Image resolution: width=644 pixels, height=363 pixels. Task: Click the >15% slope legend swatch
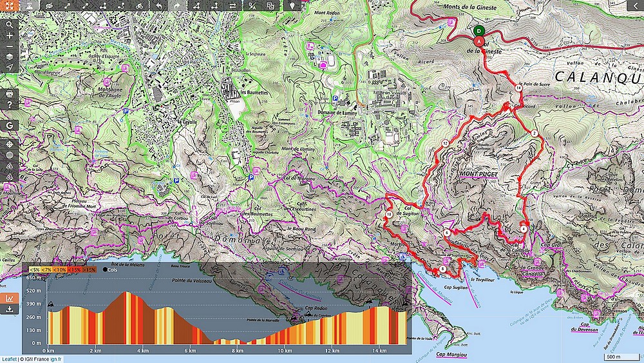[x=89, y=270]
